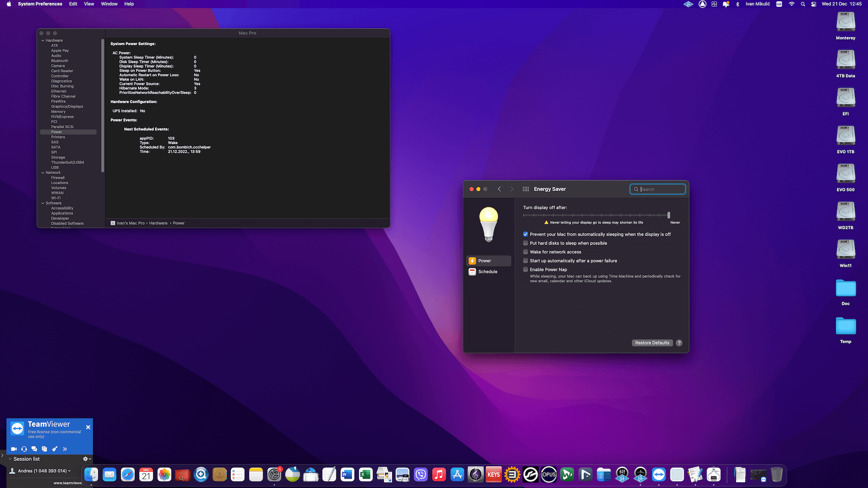
Task: Open TeamViewer video call icon
Action: click(x=14, y=449)
